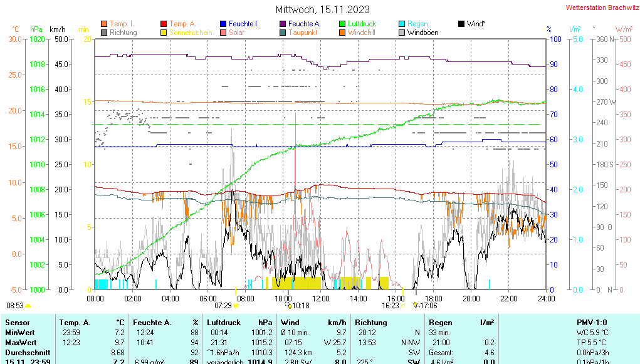Screen dimensions: 640x364
Task: Click the sunrise icon next to 07:29
Action: pos(237,306)
